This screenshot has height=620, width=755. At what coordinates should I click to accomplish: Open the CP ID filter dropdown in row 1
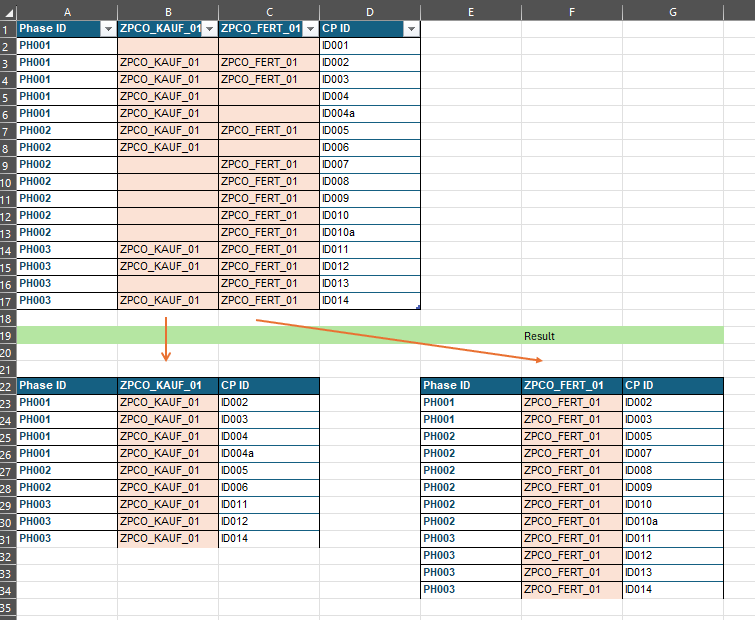tap(411, 29)
